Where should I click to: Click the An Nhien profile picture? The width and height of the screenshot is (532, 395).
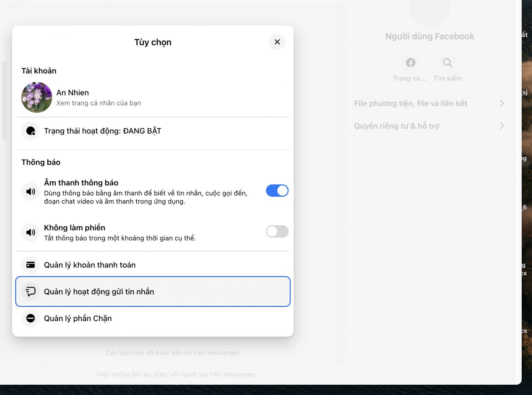click(37, 98)
